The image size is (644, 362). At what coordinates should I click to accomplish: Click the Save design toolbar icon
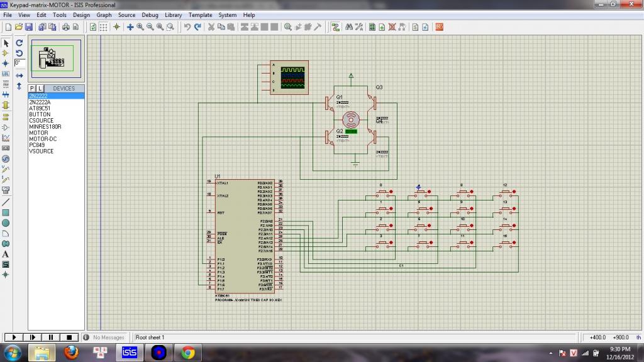pos(28,27)
